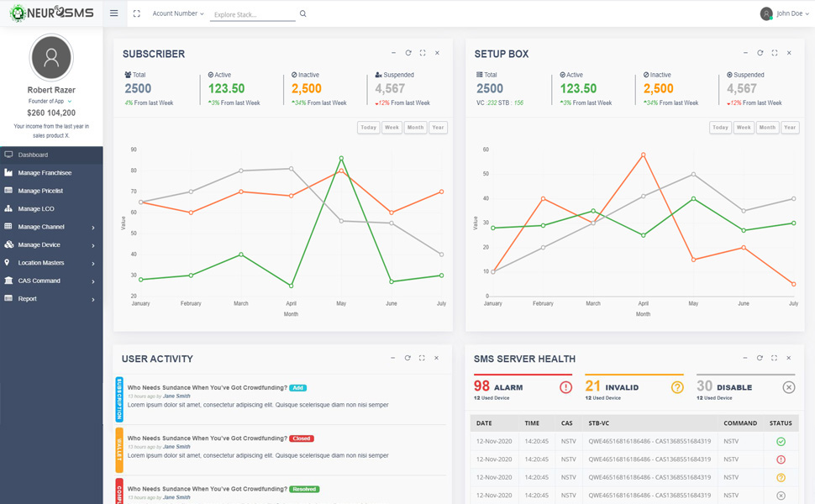815x504 pixels.
Task: Toggle fullscreen icon in top header
Action: point(137,13)
